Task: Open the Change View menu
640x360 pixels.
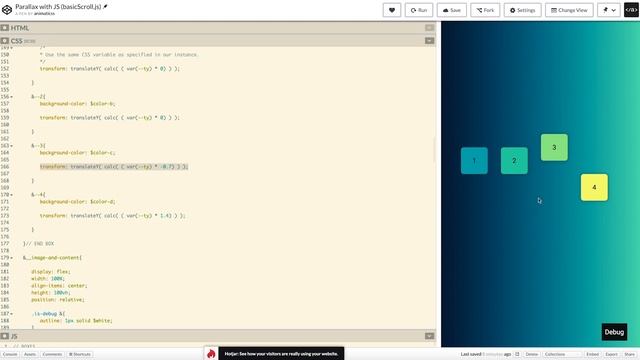Action: pyautogui.click(x=569, y=10)
